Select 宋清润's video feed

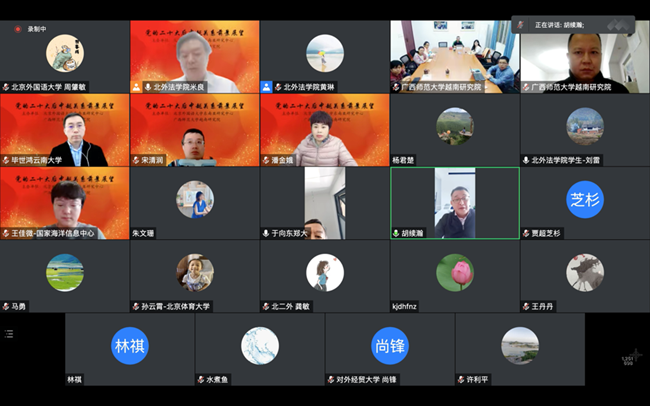195,130
